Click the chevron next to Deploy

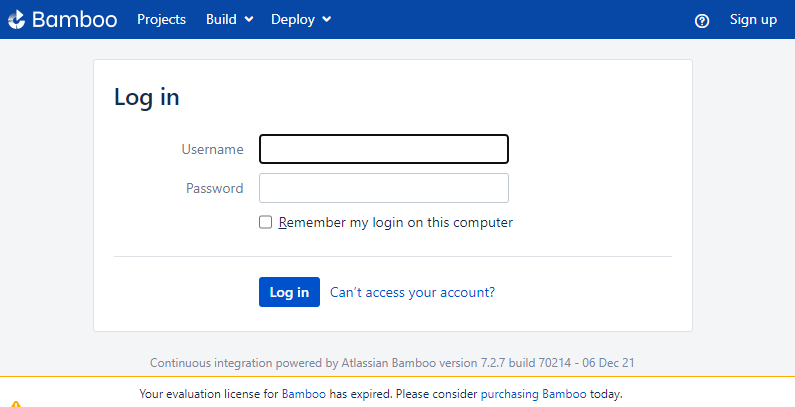click(327, 19)
